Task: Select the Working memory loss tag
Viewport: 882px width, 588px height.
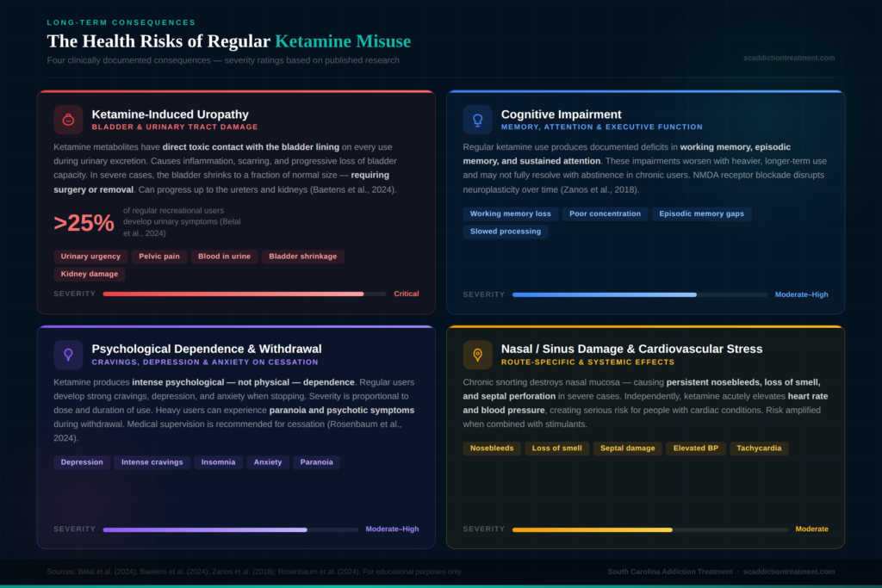Action: click(511, 214)
